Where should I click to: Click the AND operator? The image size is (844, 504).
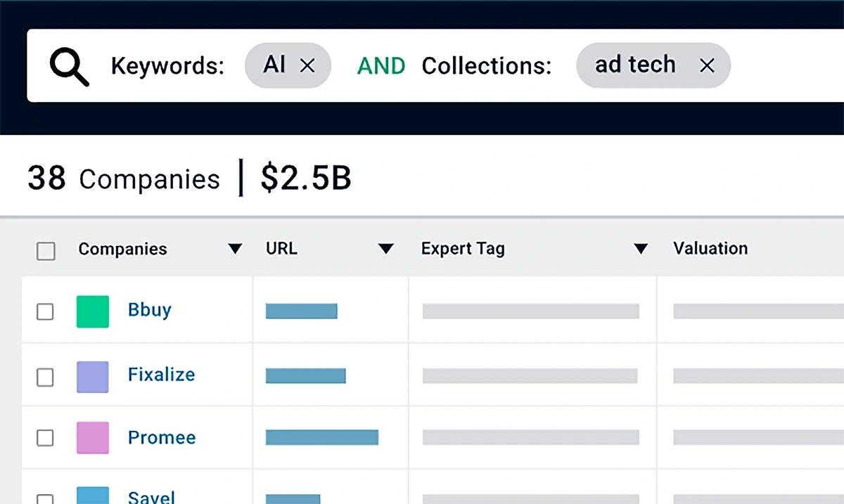(x=381, y=66)
